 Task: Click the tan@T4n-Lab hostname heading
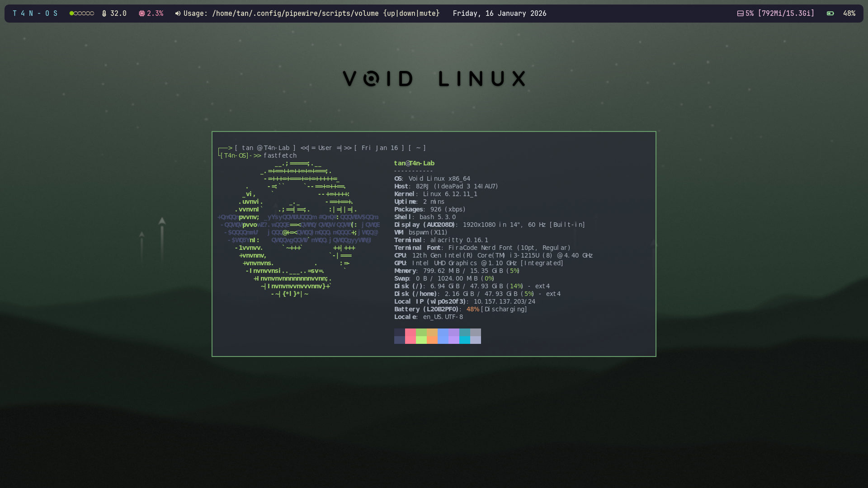[x=414, y=163]
